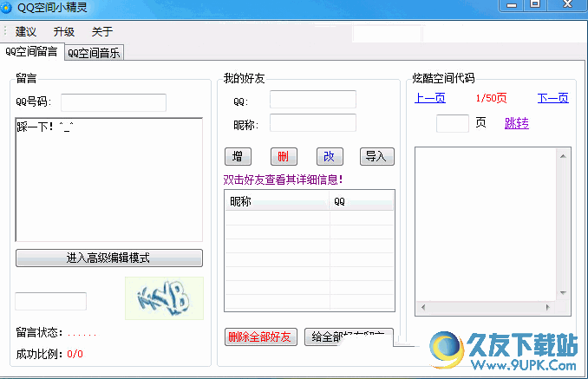Image resolution: width=588 pixels, height=379 pixels.
Task: Click the 双击好友查看其详细信息 hint text
Action: pos(283,180)
